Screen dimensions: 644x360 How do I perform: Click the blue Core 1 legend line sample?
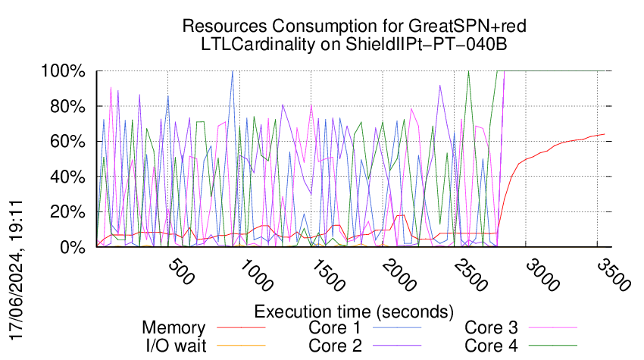point(397,328)
